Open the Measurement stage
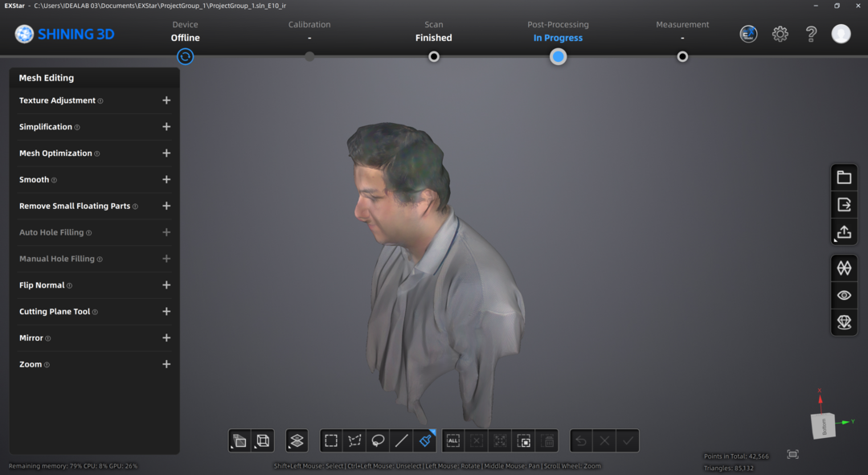868x475 pixels. 682,56
